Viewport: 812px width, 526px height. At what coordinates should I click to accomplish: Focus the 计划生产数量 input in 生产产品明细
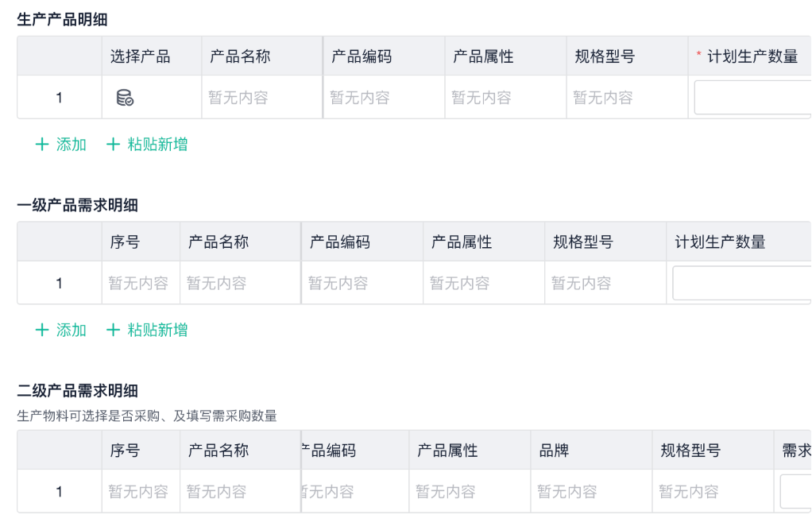pyautogui.click(x=752, y=98)
